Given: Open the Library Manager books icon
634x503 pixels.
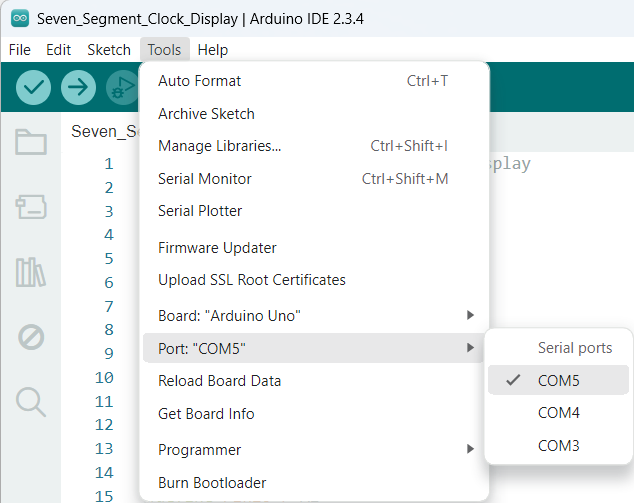Looking at the screenshot, I should coord(31,272).
